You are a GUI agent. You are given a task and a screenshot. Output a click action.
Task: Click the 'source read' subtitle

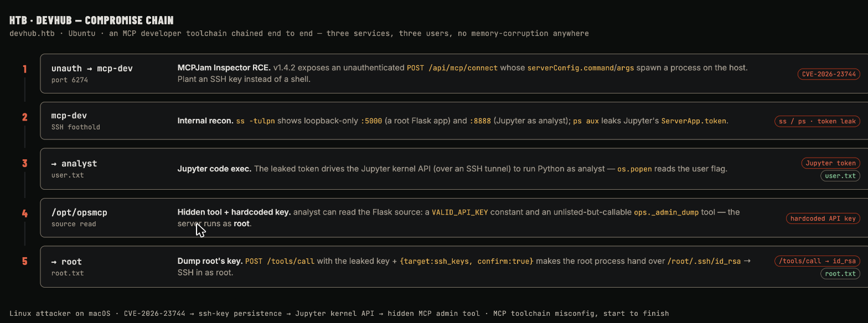[x=74, y=225]
